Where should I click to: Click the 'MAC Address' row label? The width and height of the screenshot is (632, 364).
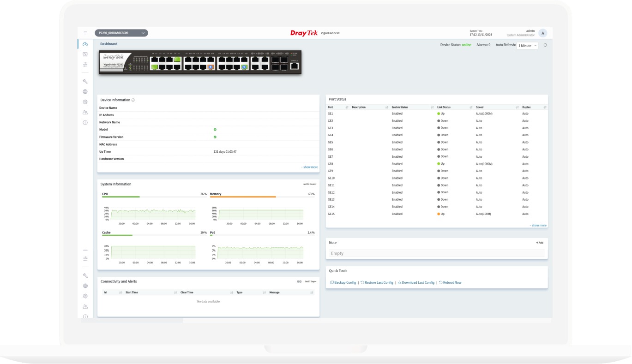click(108, 144)
